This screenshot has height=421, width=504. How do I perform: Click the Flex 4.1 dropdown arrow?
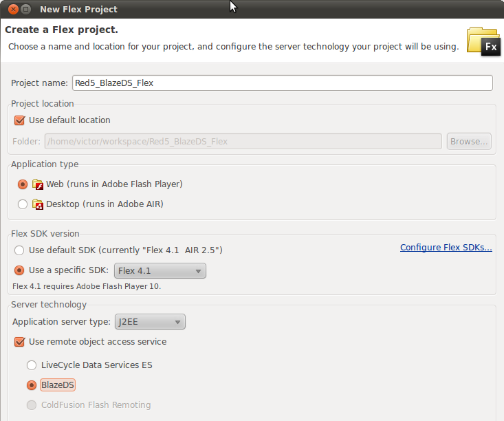198,271
